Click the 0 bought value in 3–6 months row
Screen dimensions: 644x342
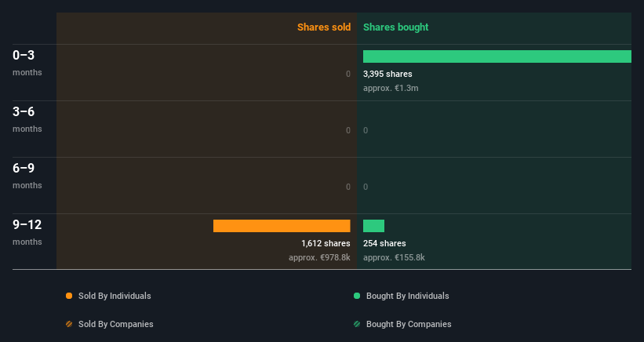click(366, 130)
